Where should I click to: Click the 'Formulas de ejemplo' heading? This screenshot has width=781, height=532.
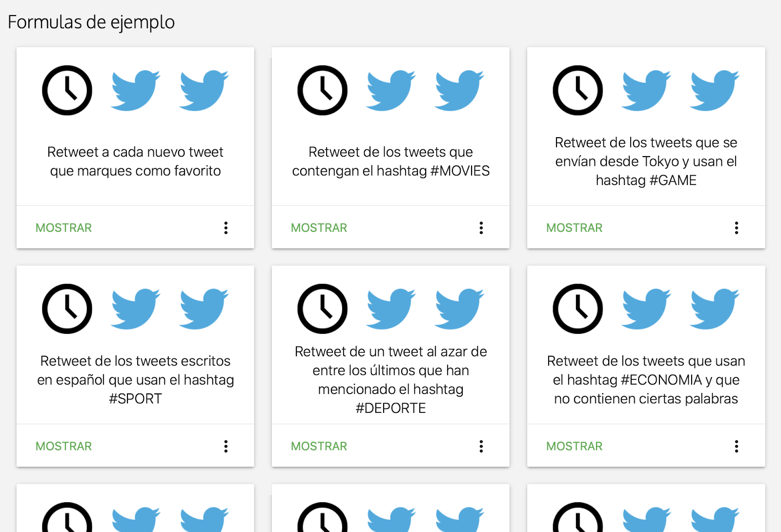pos(91,22)
